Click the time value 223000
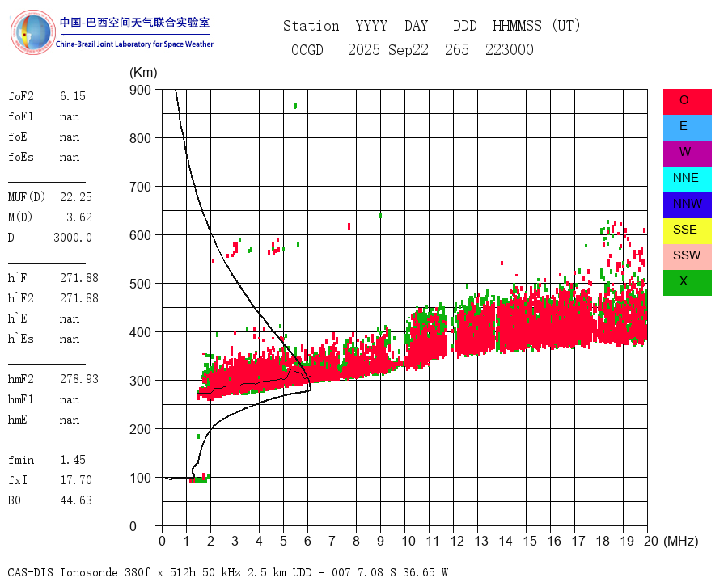728x582 pixels. 510,49
